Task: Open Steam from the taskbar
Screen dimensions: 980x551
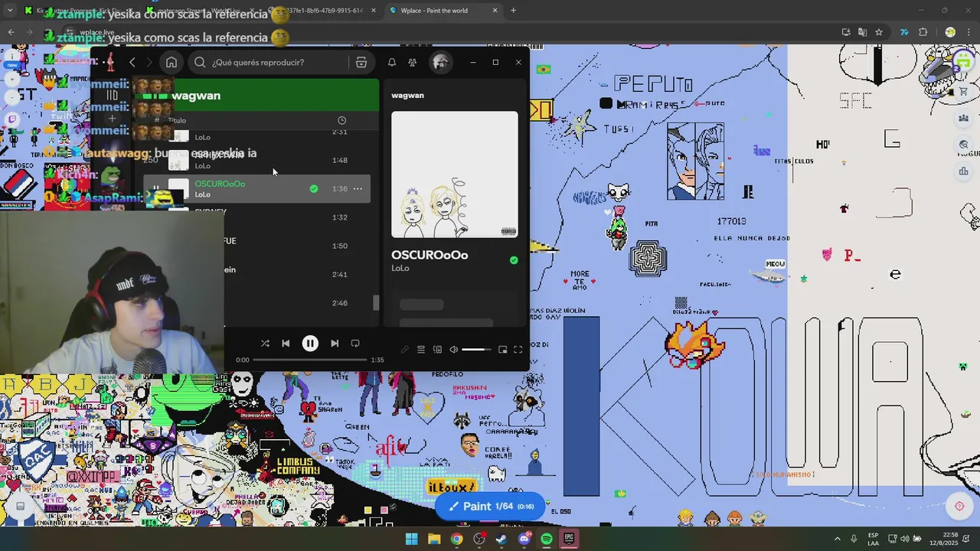Action: coord(501,539)
